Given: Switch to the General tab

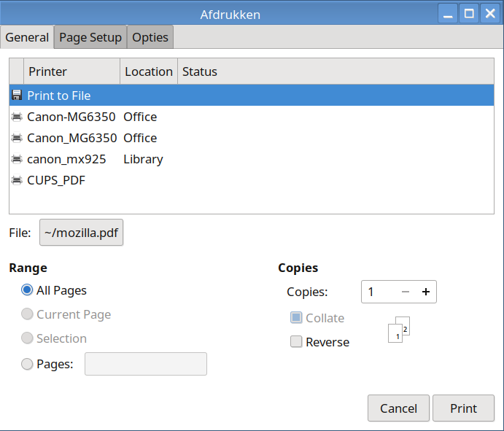Looking at the screenshot, I should 27,37.
